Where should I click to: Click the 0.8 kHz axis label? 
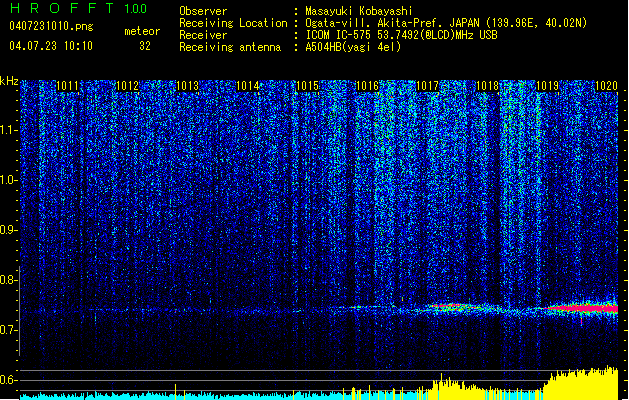[x=9, y=280]
